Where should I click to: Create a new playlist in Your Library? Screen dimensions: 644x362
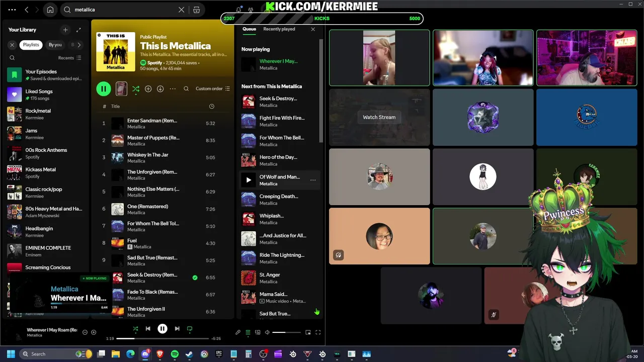click(x=65, y=30)
